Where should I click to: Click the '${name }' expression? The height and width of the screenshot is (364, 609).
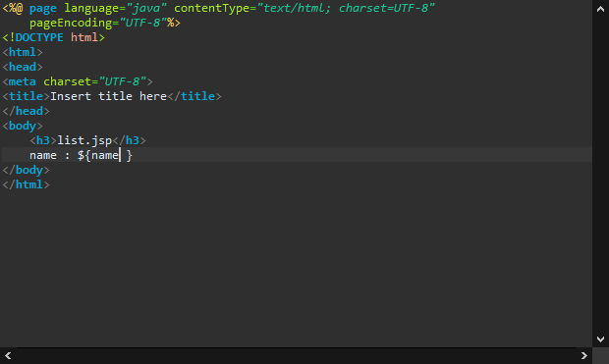coord(105,156)
